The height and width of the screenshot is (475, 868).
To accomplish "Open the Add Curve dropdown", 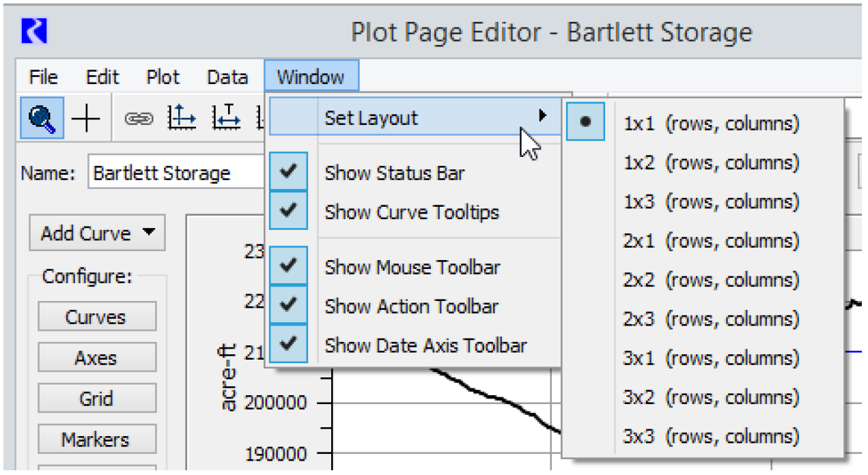I will click(97, 233).
